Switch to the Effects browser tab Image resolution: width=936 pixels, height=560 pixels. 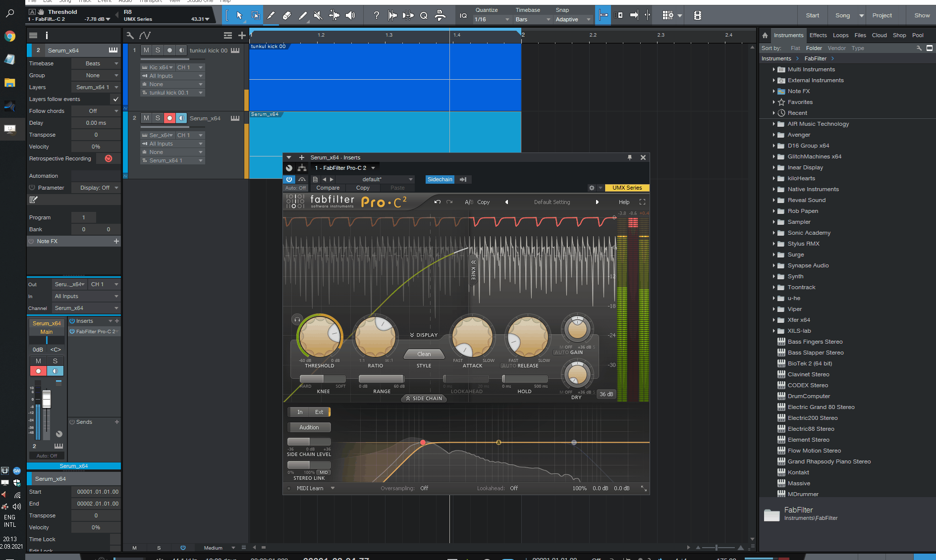[x=818, y=35]
